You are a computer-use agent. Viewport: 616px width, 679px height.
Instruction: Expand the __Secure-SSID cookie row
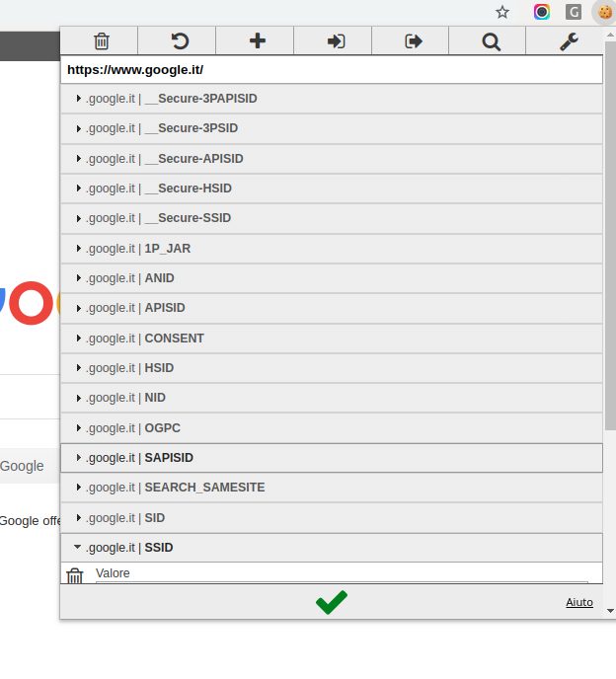(x=332, y=218)
